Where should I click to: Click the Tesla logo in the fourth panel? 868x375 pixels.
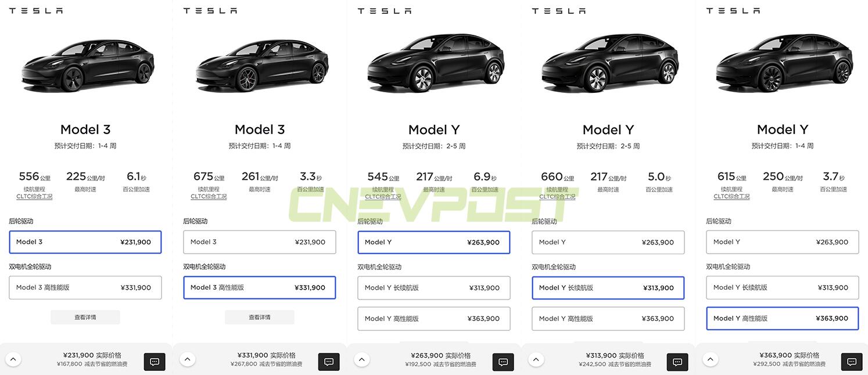click(558, 10)
